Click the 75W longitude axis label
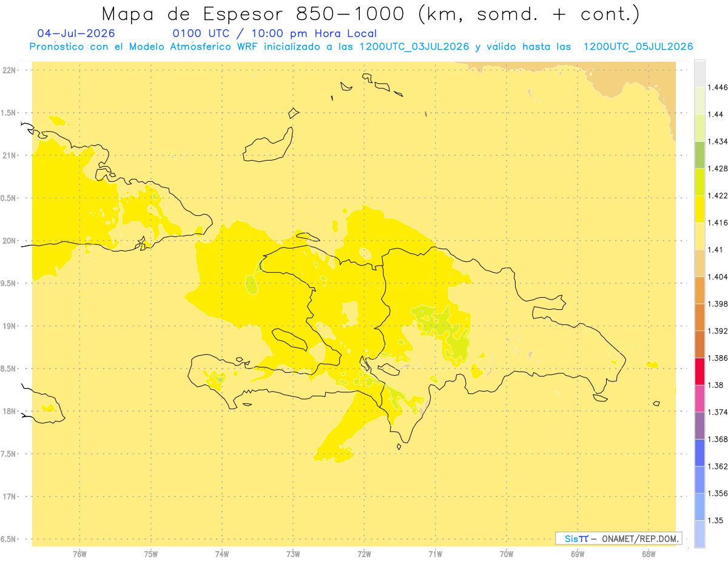Viewport: 728px width, 562px height. pos(151,554)
